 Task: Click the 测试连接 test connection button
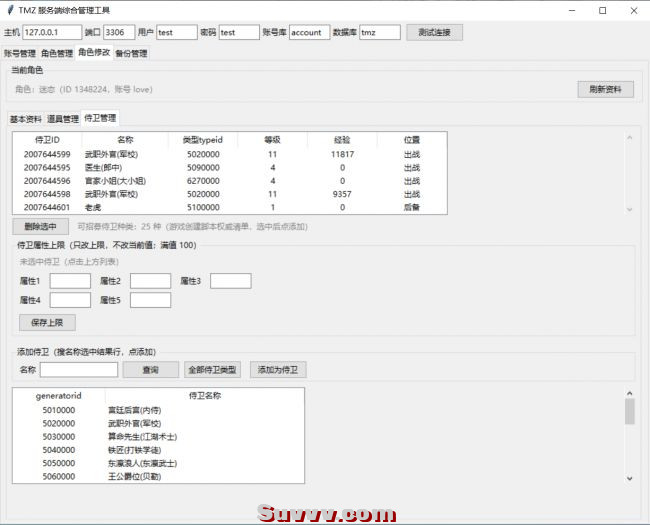434,32
